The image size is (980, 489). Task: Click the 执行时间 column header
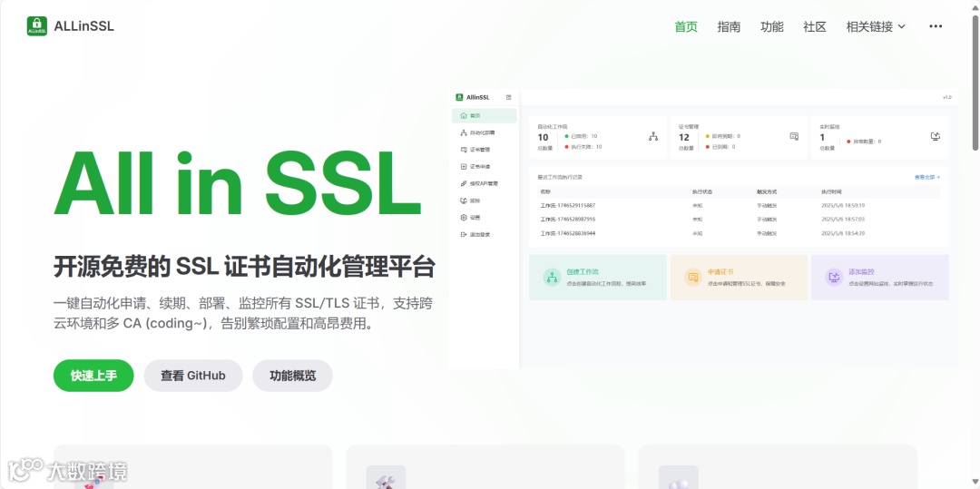tap(832, 191)
